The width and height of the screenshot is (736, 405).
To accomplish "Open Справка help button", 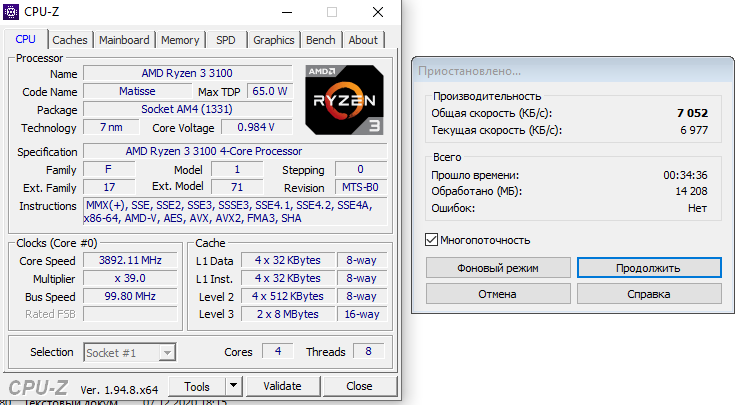I will pos(649,294).
